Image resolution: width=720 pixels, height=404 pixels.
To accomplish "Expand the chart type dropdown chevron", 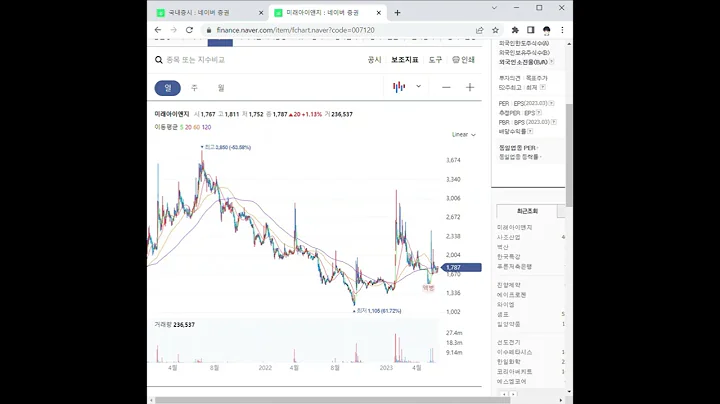I will tap(418, 86).
